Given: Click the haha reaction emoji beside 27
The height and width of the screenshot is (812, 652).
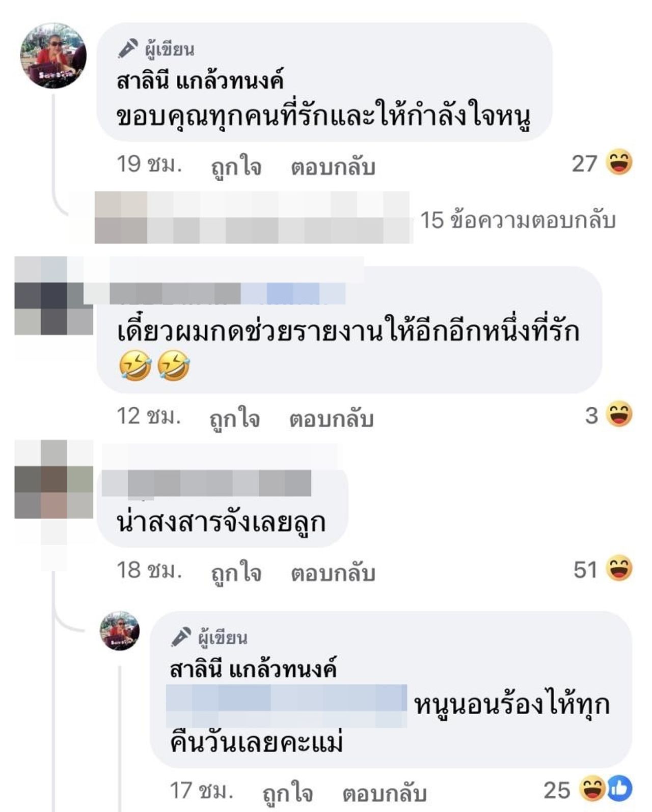Looking at the screenshot, I should click(619, 162).
